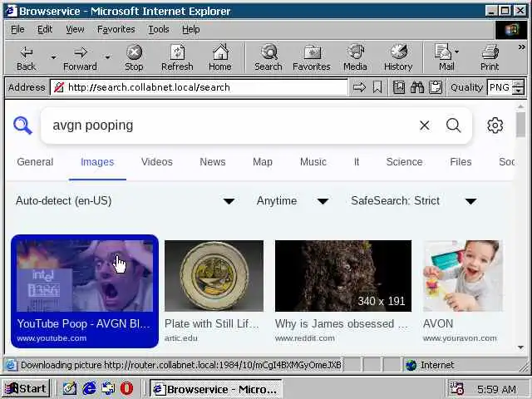532x399 pixels.
Task: Open the 340 x 191 reddit thumbnail
Action: pyautogui.click(x=343, y=276)
